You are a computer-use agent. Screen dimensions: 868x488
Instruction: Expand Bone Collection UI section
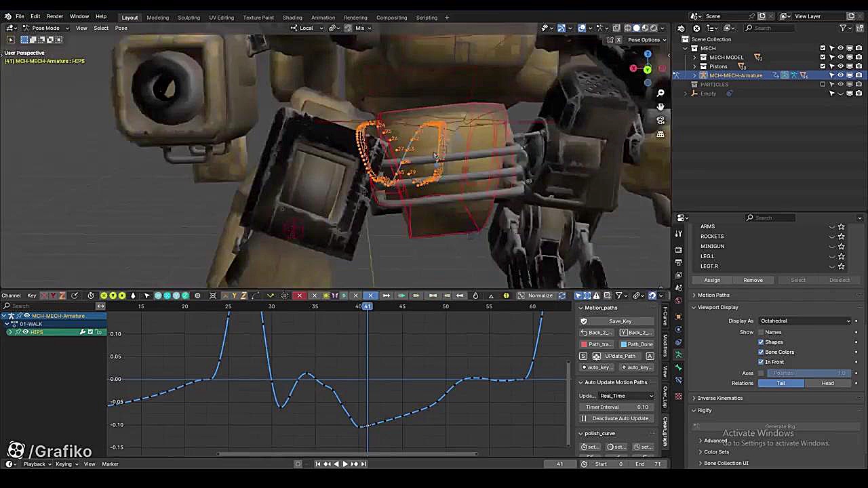(x=726, y=464)
